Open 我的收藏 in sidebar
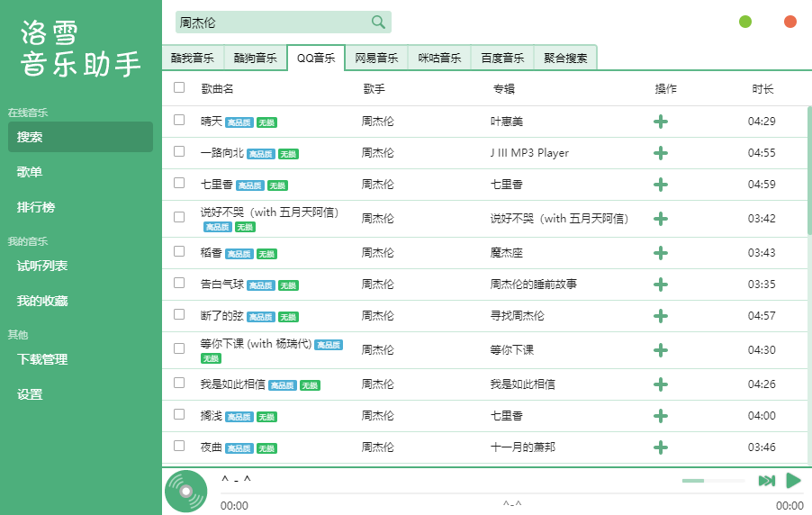 [x=80, y=301]
